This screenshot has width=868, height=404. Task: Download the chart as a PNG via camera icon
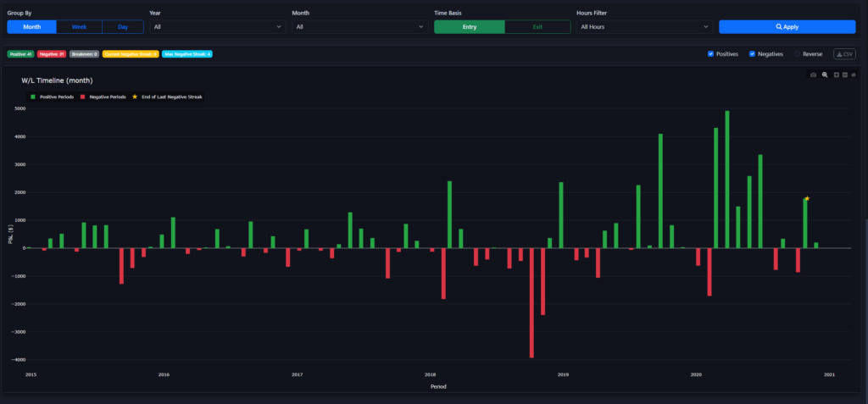814,75
